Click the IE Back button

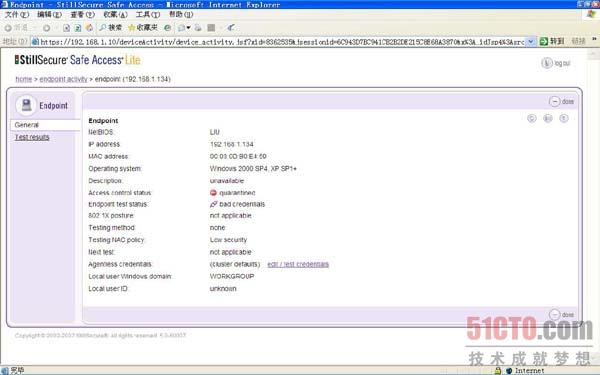click(16, 28)
